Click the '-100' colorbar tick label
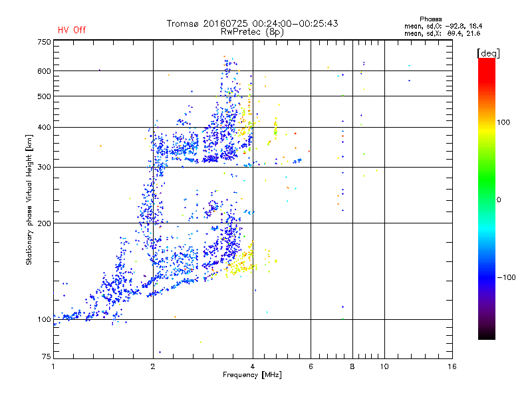This screenshot has height=399, width=532. pyautogui.click(x=506, y=277)
